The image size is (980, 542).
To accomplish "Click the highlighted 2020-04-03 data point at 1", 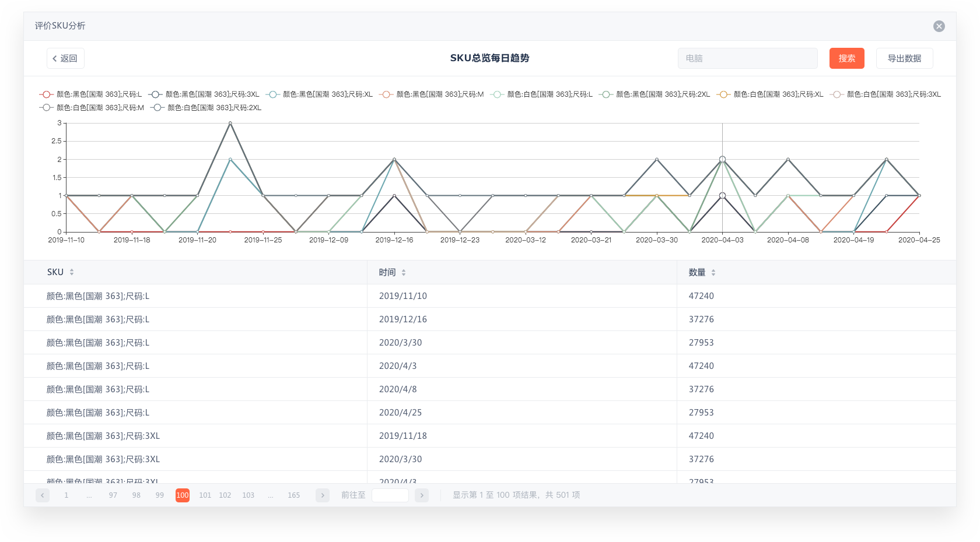I will point(722,196).
